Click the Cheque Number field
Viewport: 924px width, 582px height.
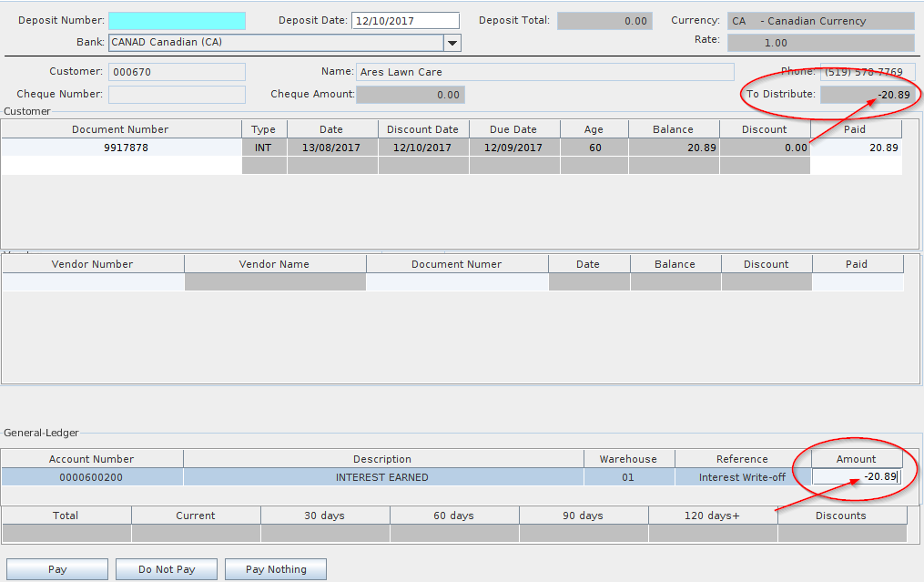[x=177, y=95]
